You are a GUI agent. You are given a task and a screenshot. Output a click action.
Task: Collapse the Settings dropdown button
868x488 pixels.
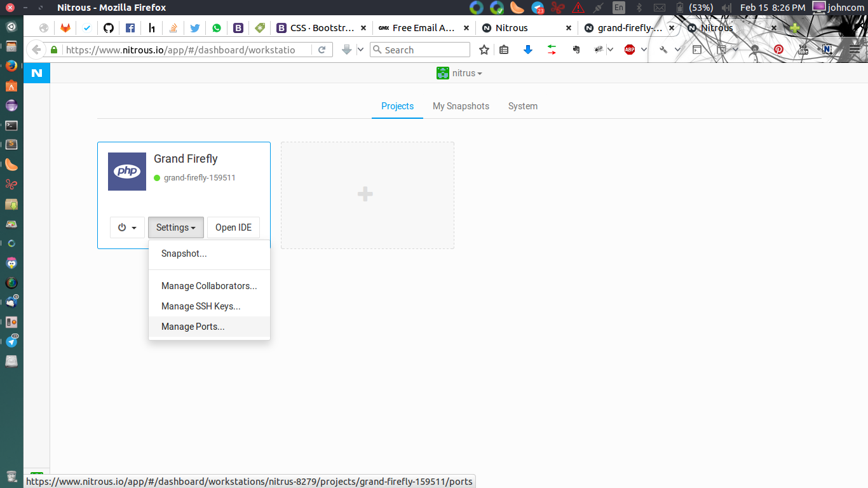pos(176,227)
